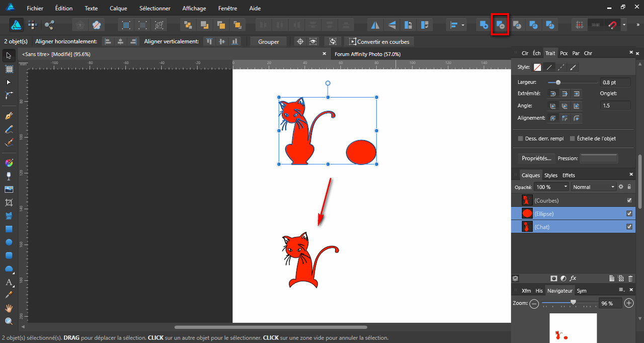Select the Rounded Rectangle tool
This screenshot has width=644, height=343.
[x=9, y=255]
